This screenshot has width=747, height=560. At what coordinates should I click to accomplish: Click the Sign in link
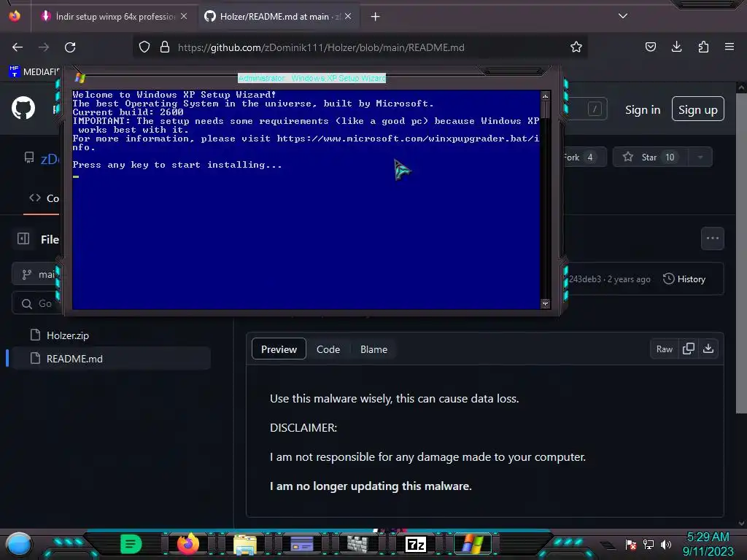[x=643, y=110]
